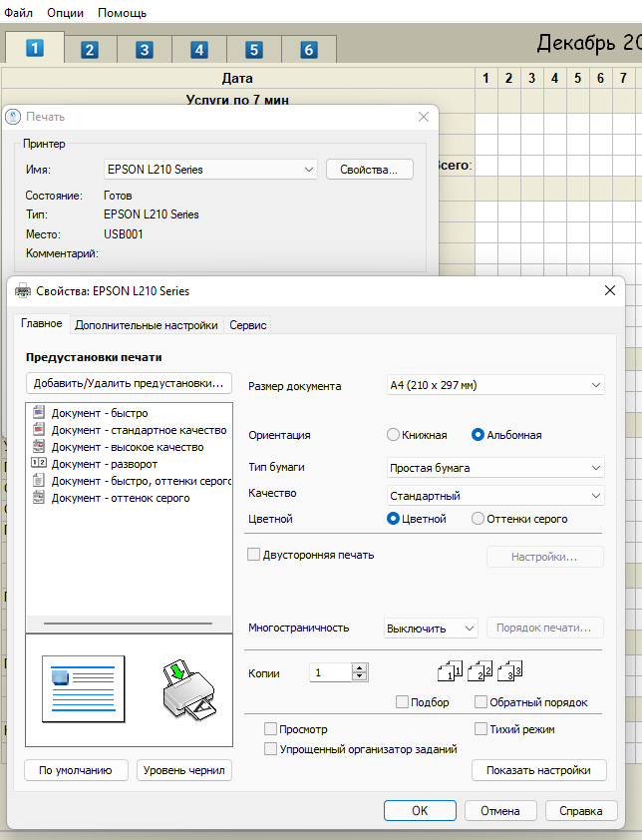Toggle the 'Тихий режим' checkbox
642x840 pixels.
click(x=481, y=729)
